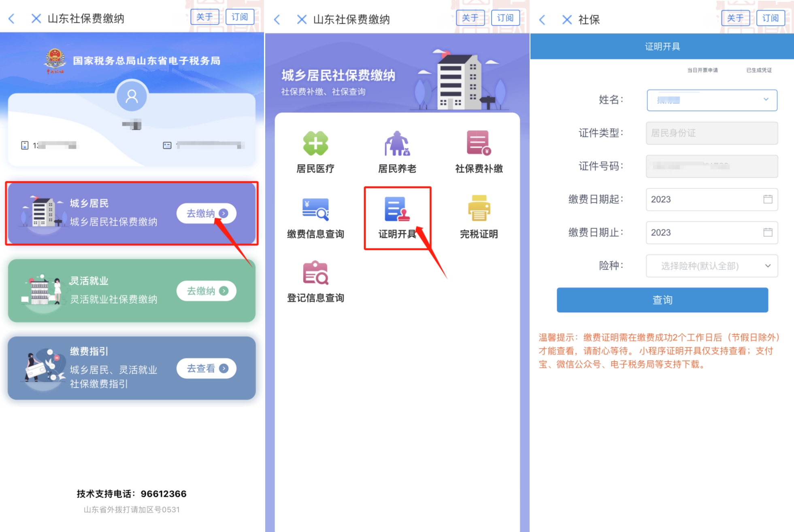This screenshot has height=532, width=794.
Task: Open the 证明开具 certificate icon
Action: (397, 209)
